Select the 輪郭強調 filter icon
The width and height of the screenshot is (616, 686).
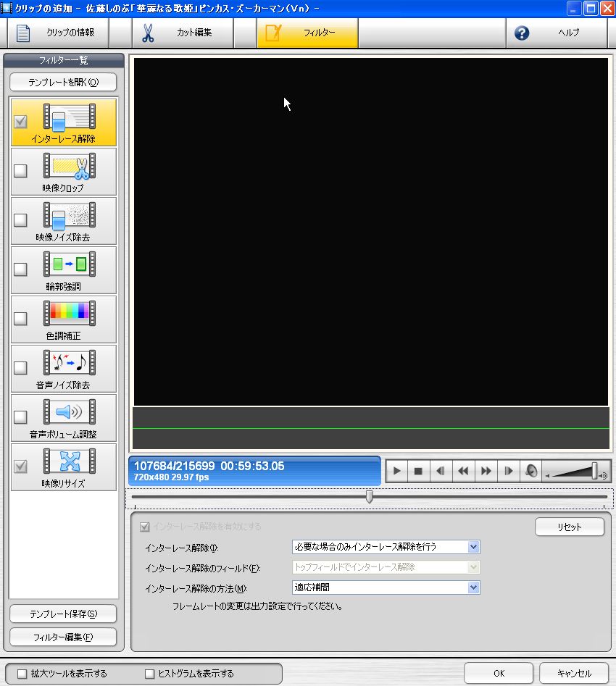[x=69, y=264]
